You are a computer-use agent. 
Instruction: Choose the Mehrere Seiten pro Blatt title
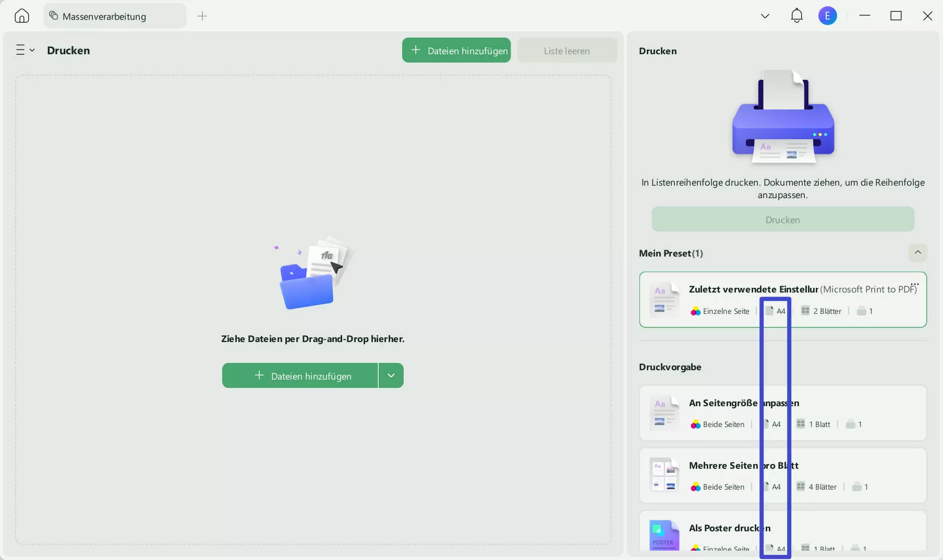744,465
